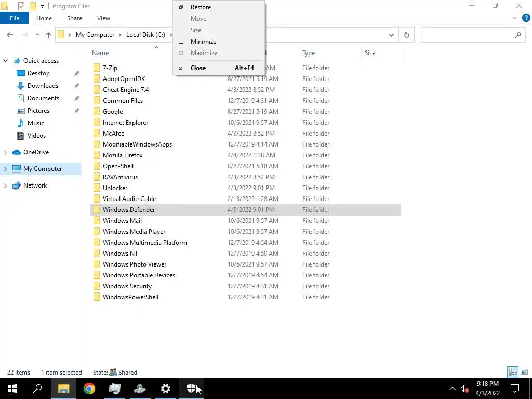Viewport: 532px width, 399px height.
Task: Select the AdoptOpenJDK folder
Action: click(x=124, y=79)
